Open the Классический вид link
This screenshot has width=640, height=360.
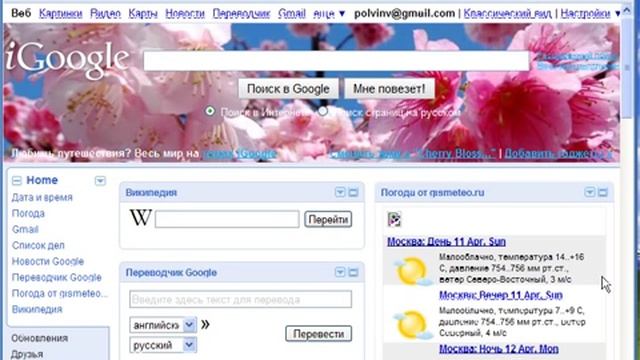click(x=507, y=13)
